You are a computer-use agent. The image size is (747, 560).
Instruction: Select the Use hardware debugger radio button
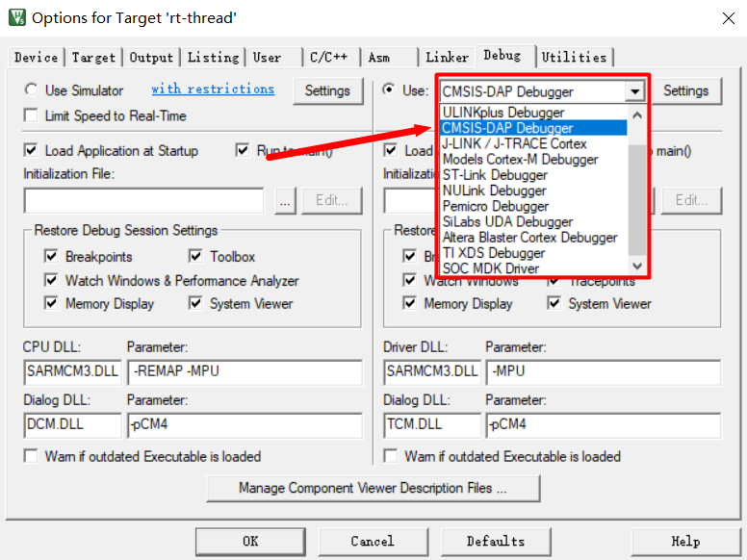[x=389, y=90]
